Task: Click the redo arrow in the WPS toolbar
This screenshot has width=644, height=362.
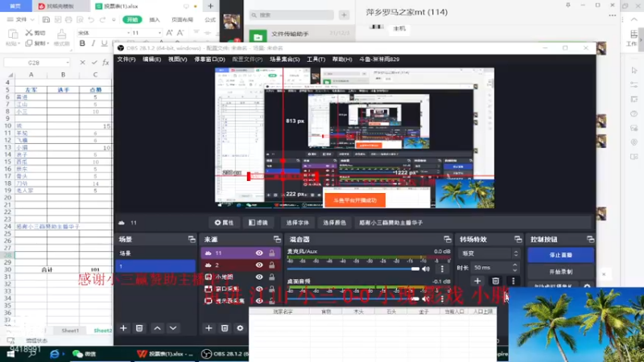Action: (103, 19)
